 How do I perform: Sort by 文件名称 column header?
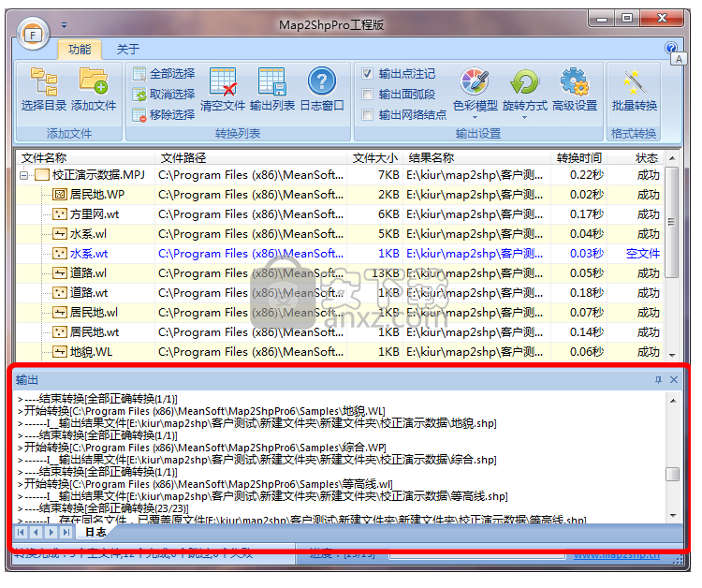tap(85, 157)
